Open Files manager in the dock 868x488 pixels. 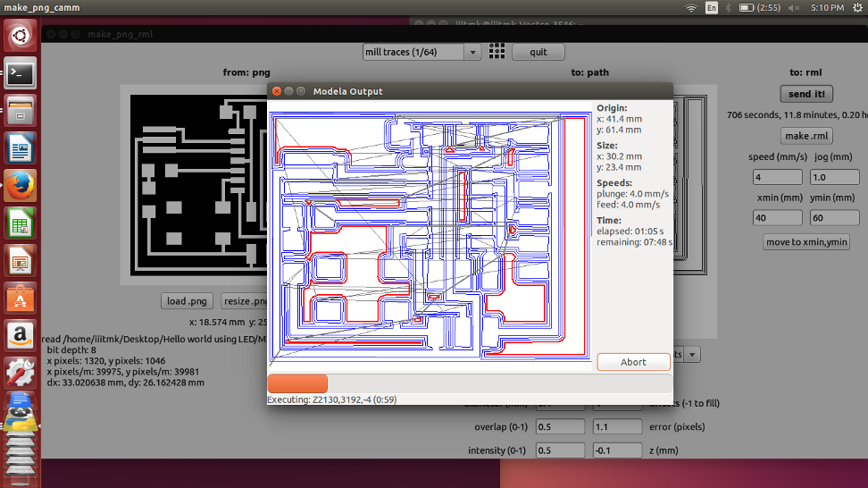(21, 110)
